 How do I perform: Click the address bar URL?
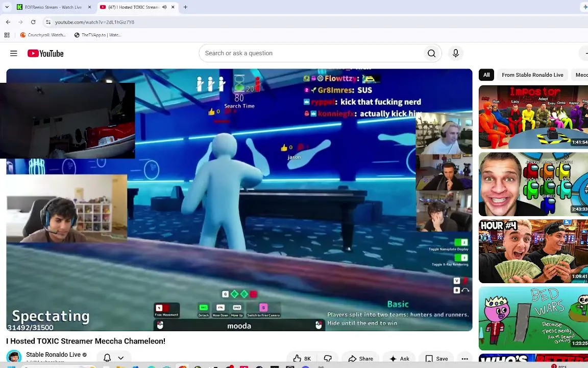94,22
